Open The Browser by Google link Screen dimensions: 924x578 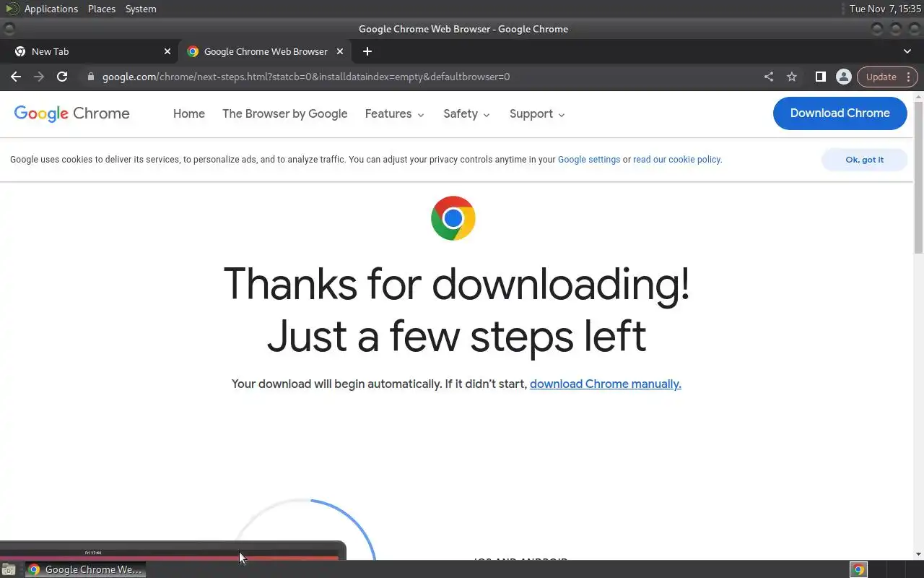pyautogui.click(x=285, y=113)
